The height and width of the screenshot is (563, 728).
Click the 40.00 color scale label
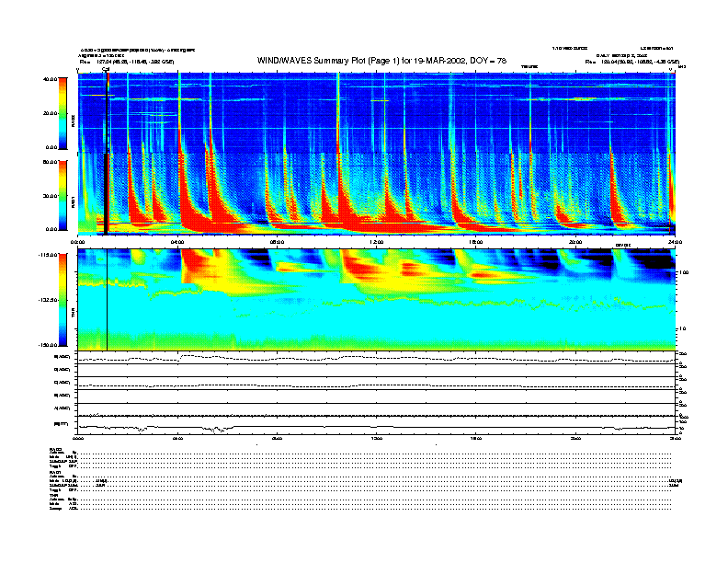click(50, 79)
